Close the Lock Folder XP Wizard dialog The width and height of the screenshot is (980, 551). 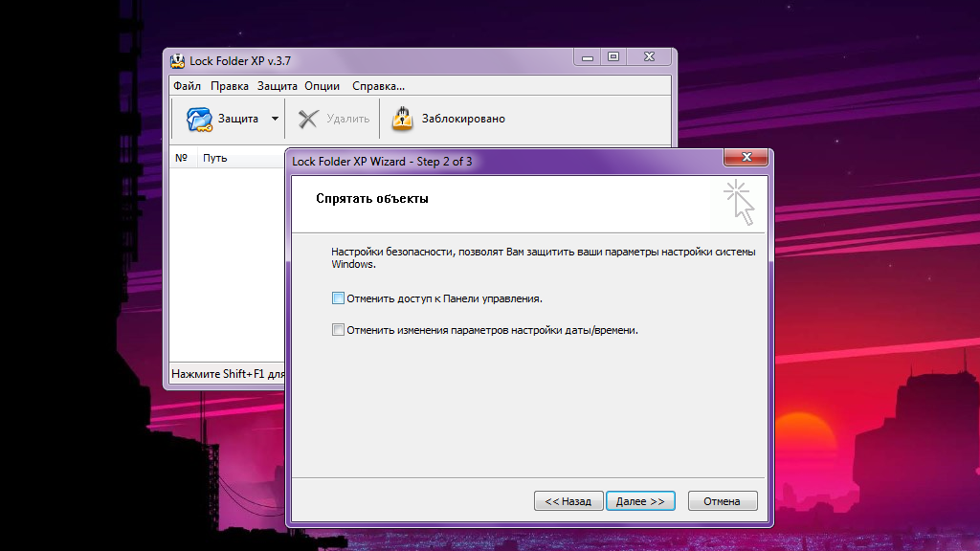tap(746, 158)
